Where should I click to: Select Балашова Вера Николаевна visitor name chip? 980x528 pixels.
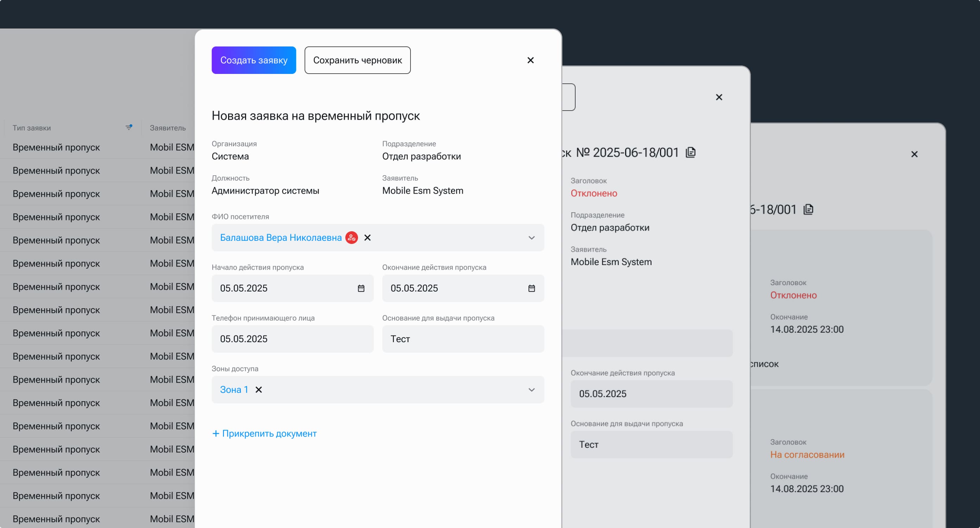[x=281, y=238]
